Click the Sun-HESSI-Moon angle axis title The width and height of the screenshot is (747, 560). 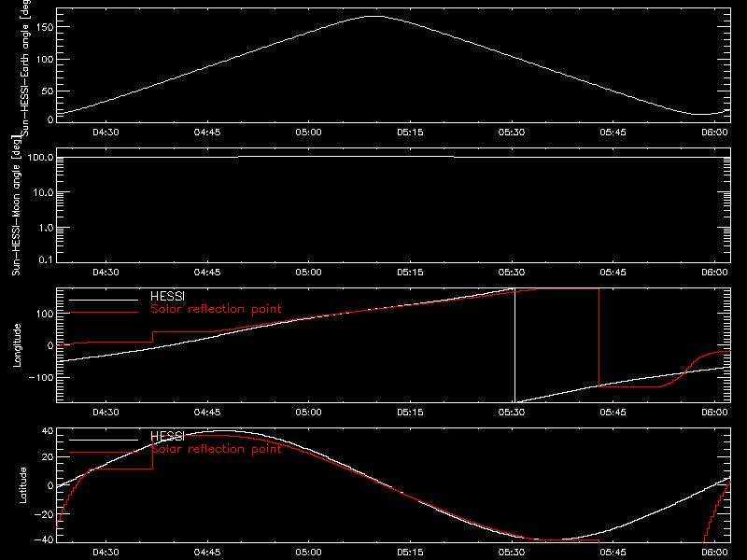(x=16, y=204)
